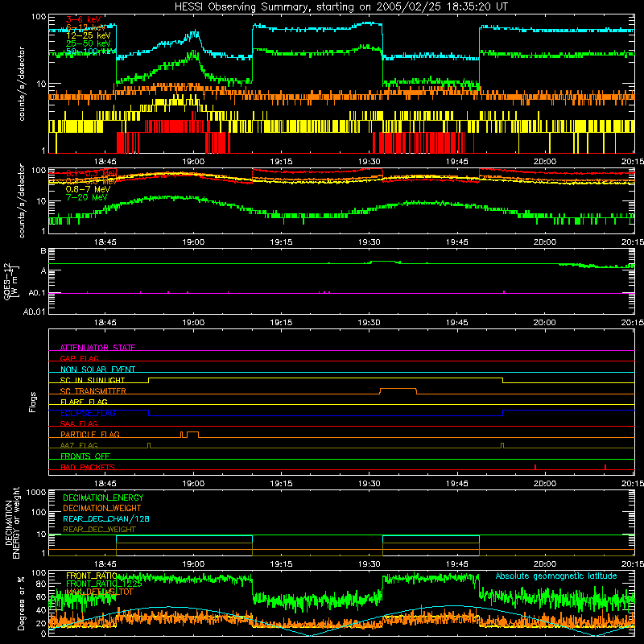Click the REAR_DEC_CHAN/128 legend label
The height and width of the screenshot is (644, 644).
(106, 518)
